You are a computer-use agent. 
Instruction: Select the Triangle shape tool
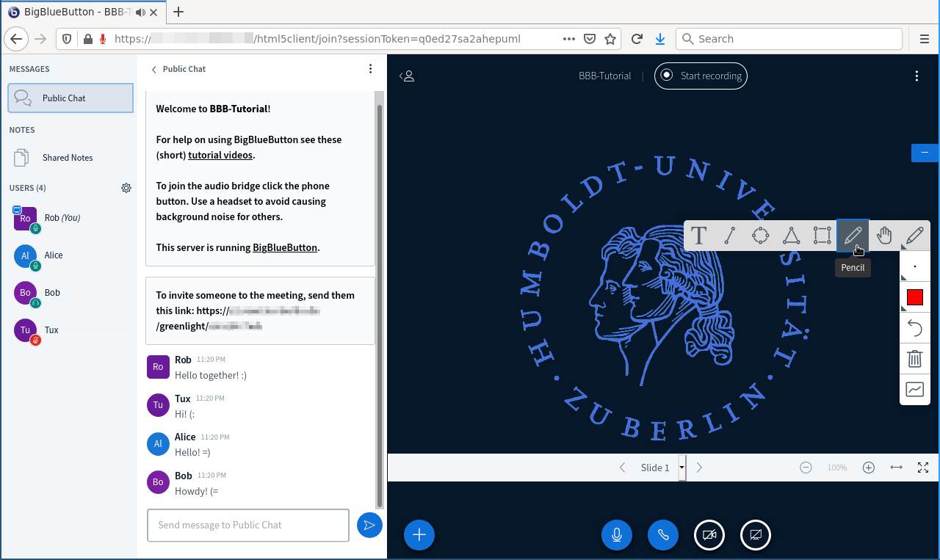tap(791, 236)
